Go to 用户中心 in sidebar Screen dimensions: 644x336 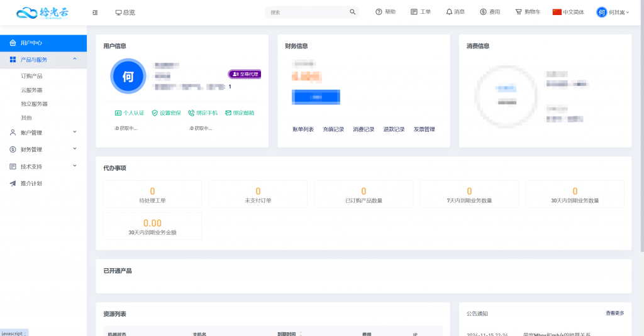coord(31,43)
